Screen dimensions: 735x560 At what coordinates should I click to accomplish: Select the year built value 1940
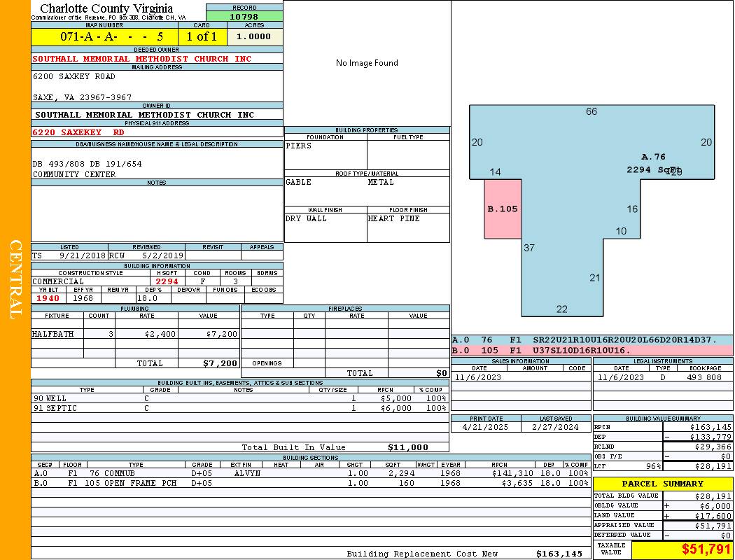[x=48, y=298]
